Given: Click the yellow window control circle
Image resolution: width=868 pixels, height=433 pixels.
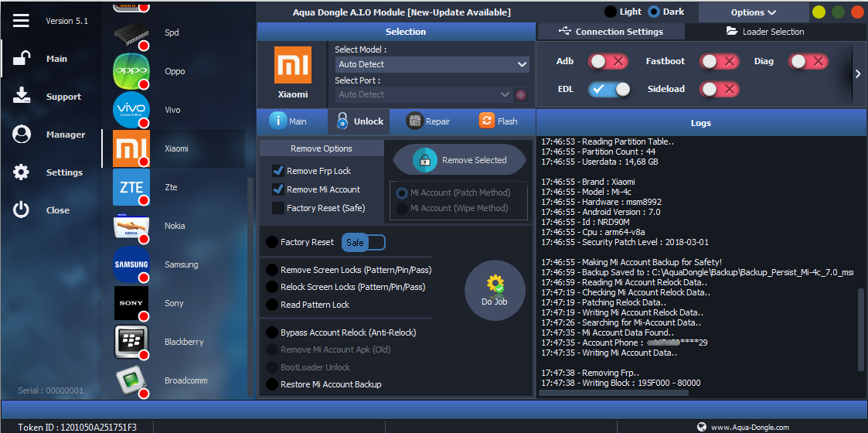Looking at the screenshot, I should click(819, 12).
